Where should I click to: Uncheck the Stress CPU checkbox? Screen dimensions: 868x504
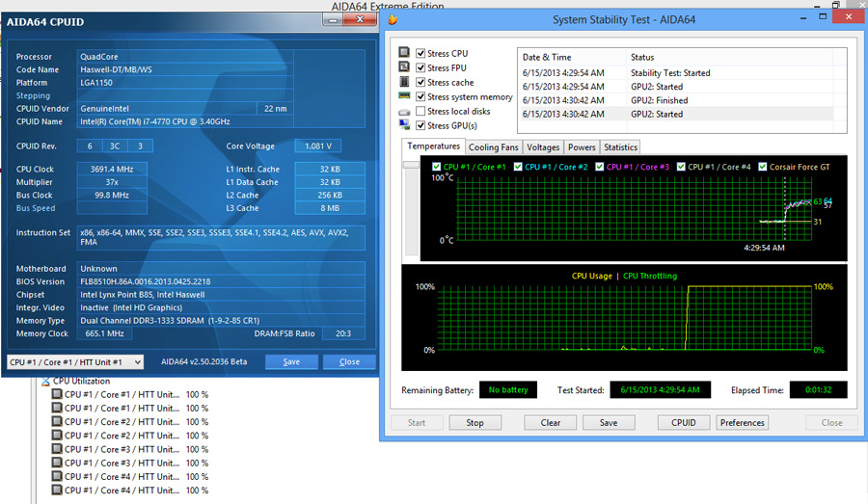click(x=420, y=53)
